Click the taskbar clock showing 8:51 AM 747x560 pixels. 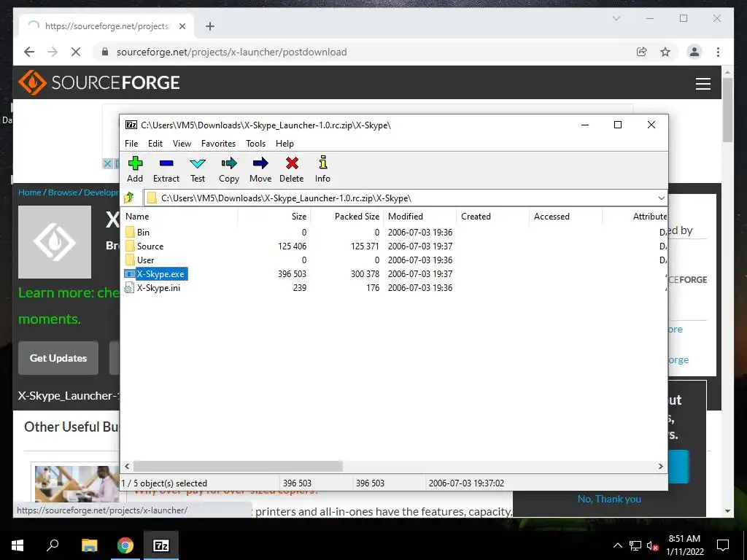pyautogui.click(x=684, y=545)
